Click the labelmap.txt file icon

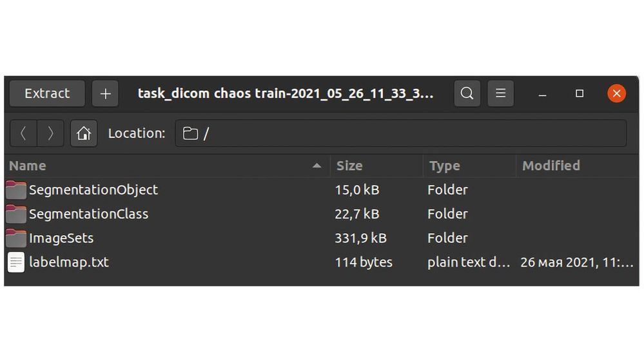(16, 262)
